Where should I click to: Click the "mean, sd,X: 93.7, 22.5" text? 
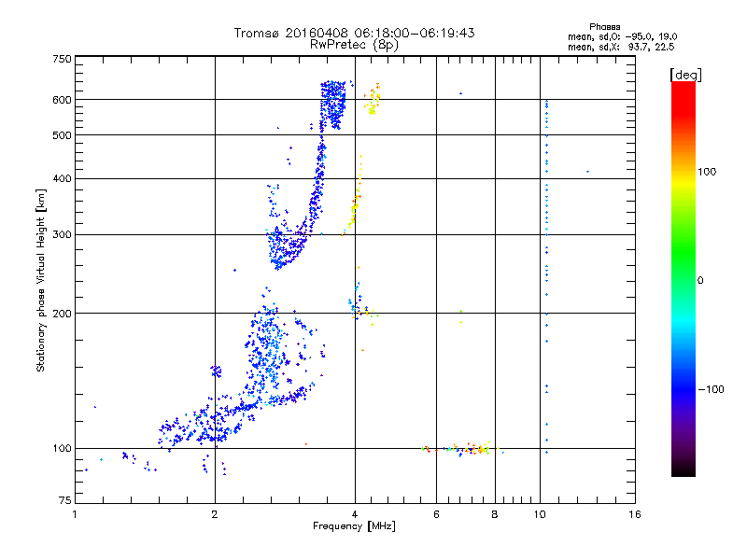click(x=621, y=47)
